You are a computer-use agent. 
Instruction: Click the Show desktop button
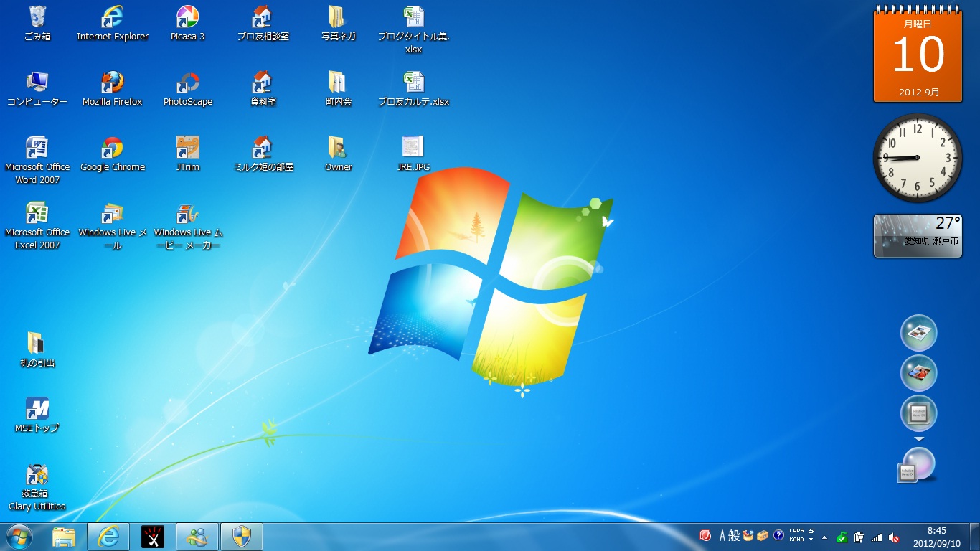point(974,537)
